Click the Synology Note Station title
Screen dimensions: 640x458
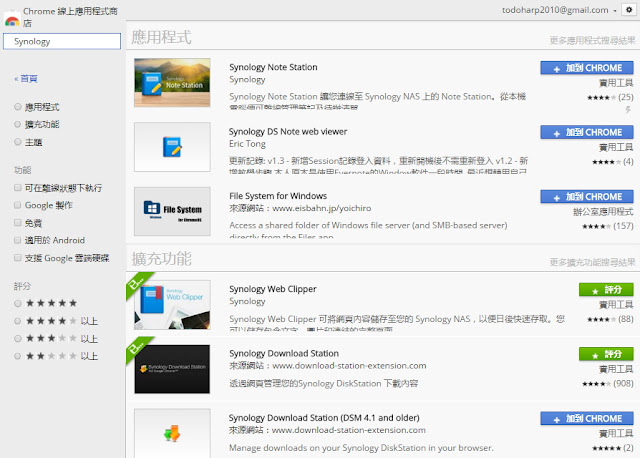point(273,67)
